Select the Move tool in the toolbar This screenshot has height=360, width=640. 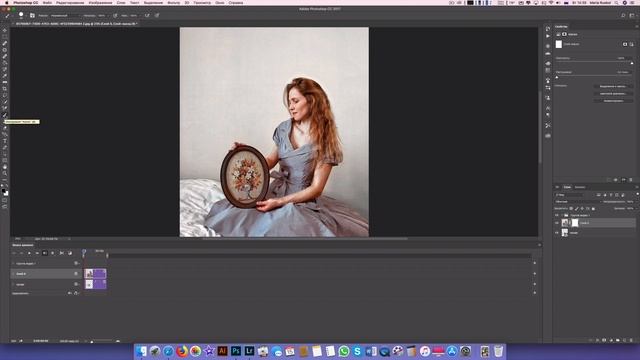pos(5,30)
